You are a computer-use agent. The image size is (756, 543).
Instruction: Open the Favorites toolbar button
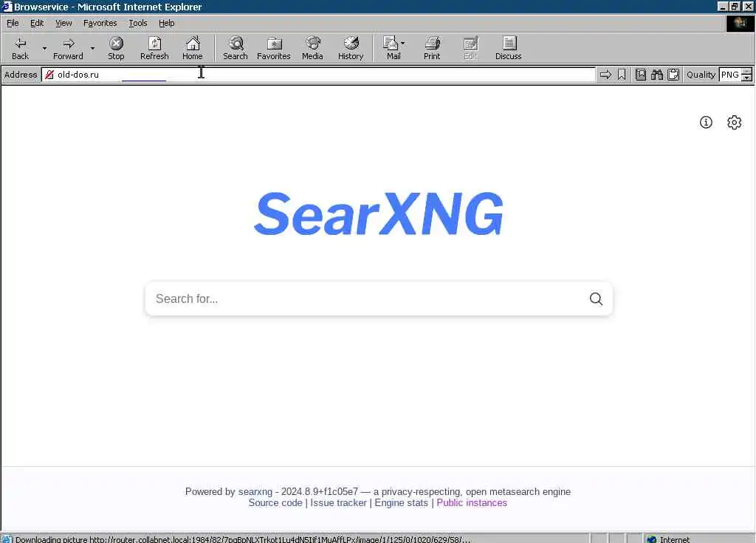[273, 48]
